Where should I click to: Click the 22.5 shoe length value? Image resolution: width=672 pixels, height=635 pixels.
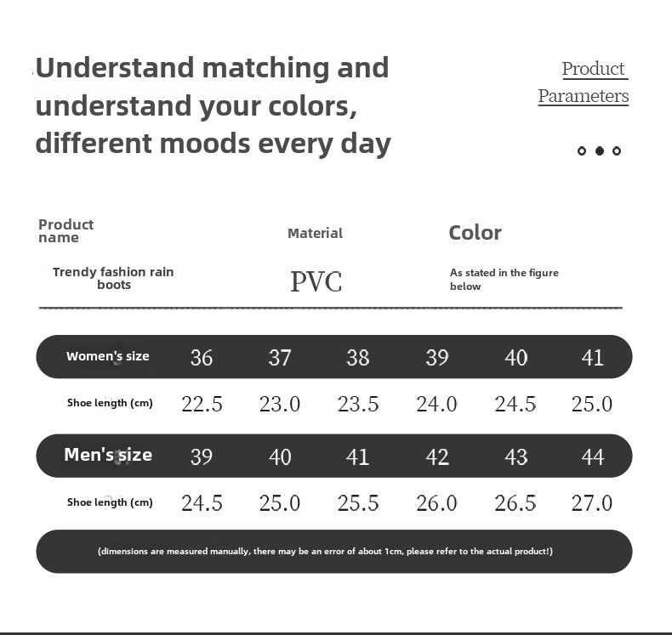click(x=202, y=404)
